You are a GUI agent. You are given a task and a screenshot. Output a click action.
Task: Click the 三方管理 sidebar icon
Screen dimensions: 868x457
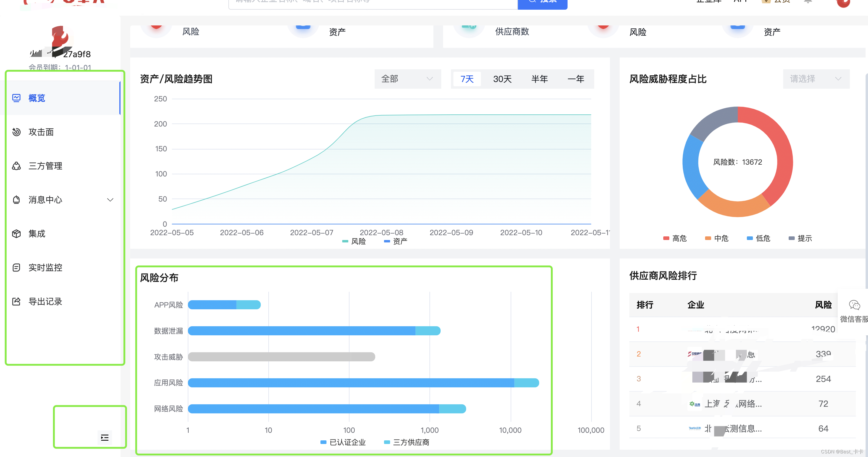(16, 166)
